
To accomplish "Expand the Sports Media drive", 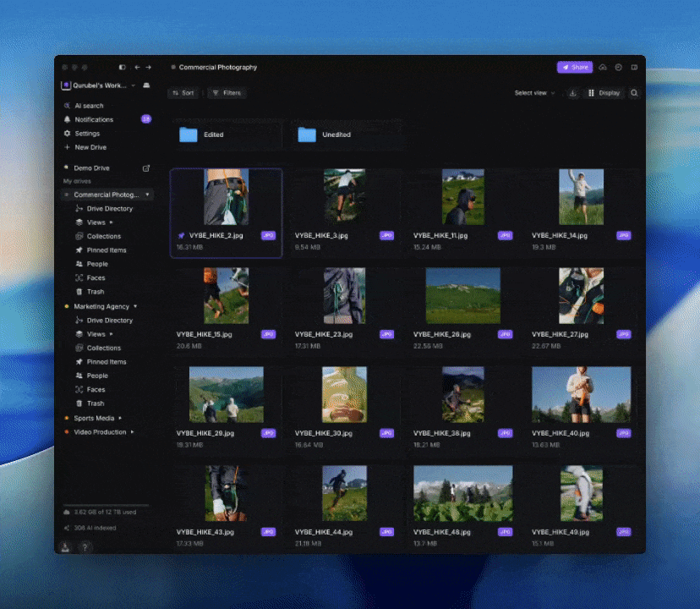I will tap(120, 418).
